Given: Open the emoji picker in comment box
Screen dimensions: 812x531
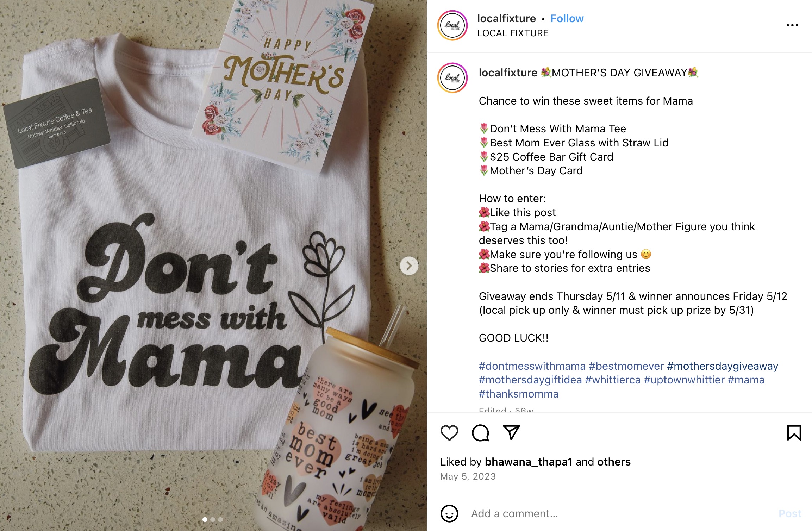Looking at the screenshot, I should (449, 513).
